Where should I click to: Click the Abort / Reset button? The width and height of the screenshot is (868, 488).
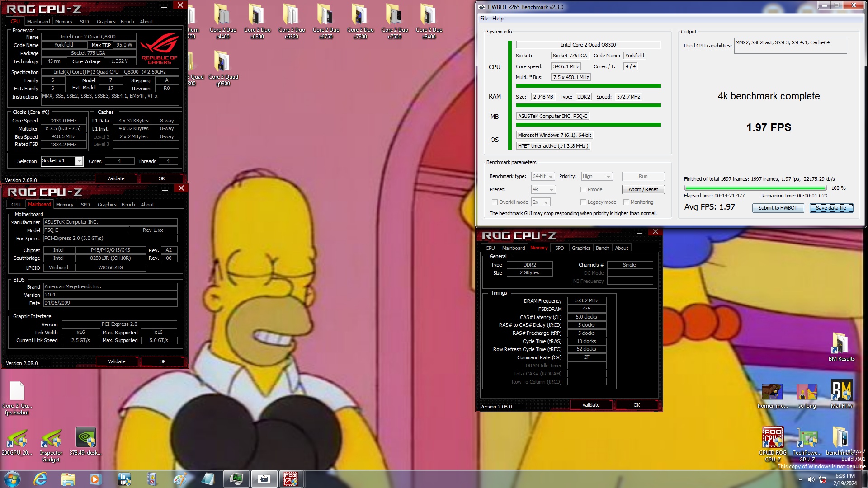643,189
